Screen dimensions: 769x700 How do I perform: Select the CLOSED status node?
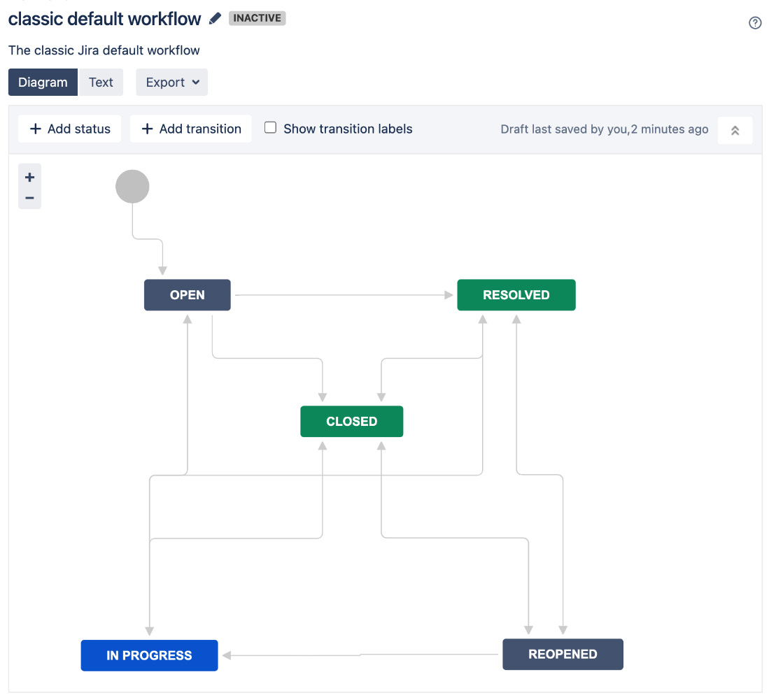pos(352,421)
